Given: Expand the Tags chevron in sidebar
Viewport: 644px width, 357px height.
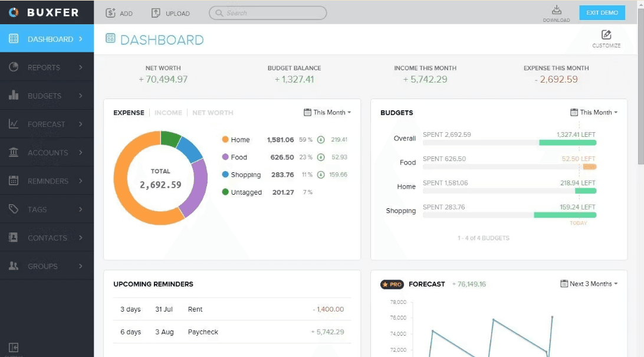Looking at the screenshot, I should coord(80,209).
